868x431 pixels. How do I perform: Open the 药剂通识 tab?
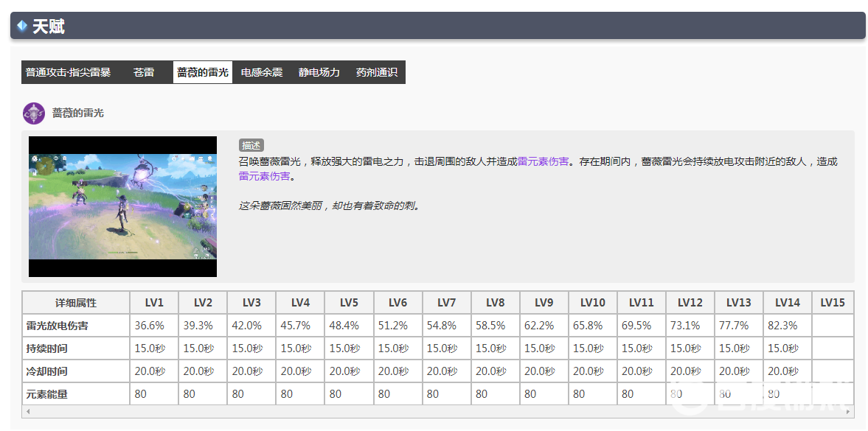tap(376, 72)
